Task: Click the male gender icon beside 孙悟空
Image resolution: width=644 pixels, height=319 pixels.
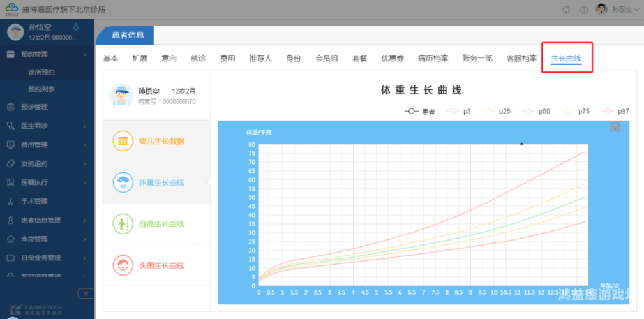Action: click(75, 27)
